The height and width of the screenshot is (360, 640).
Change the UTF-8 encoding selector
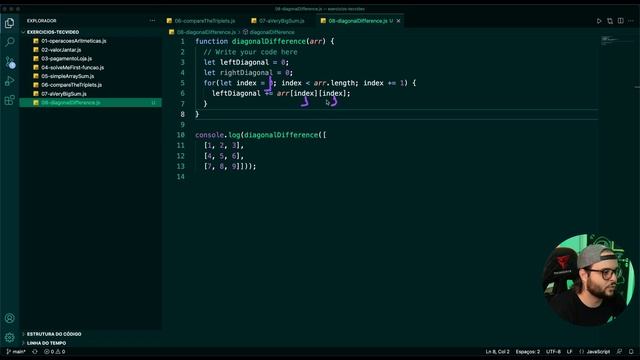553,351
